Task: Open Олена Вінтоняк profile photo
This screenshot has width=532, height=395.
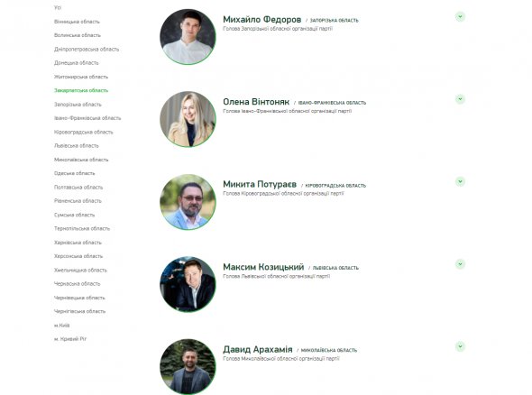Action: 188,119
